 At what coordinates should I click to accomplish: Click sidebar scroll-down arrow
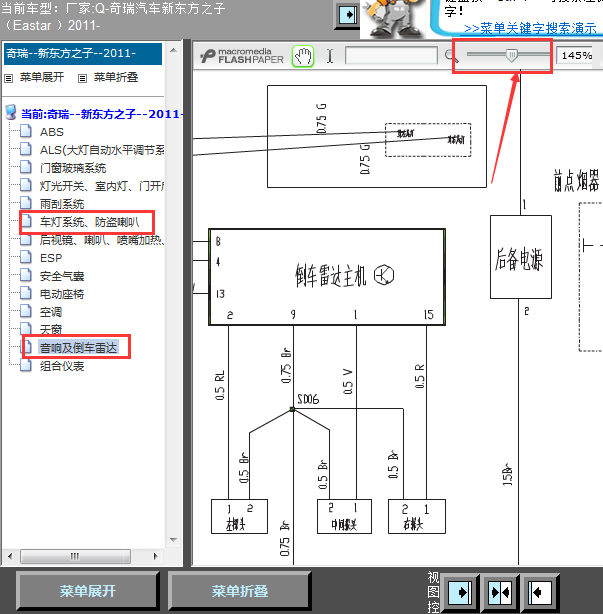pyautogui.click(x=173, y=540)
